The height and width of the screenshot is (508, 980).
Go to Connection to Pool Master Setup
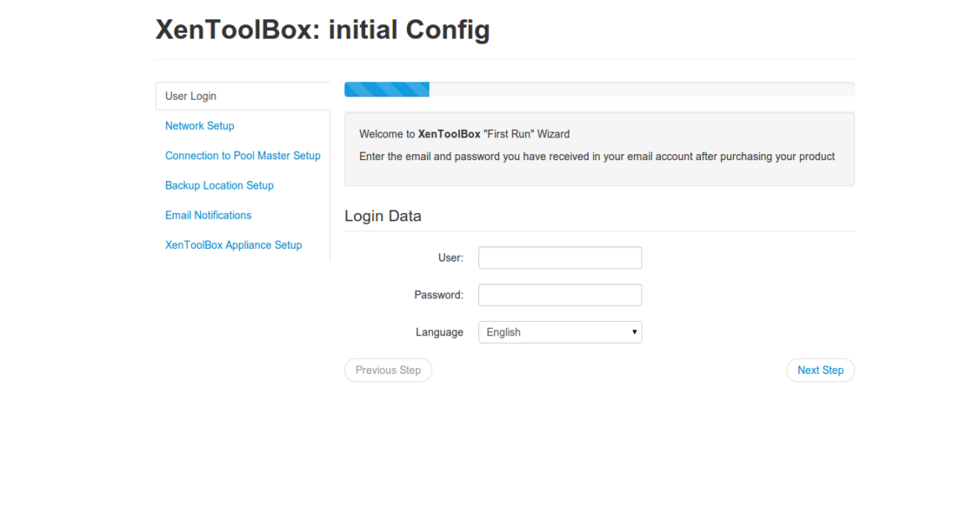[243, 156]
